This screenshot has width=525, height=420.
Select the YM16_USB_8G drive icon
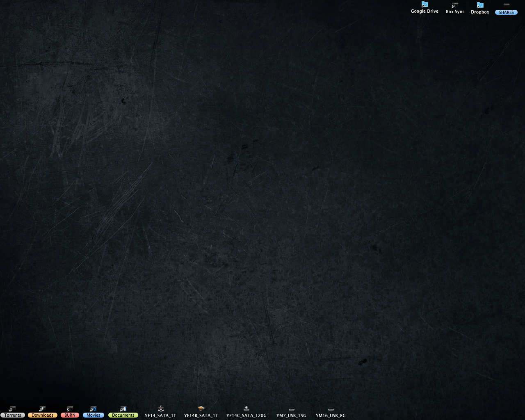pyautogui.click(x=331, y=409)
